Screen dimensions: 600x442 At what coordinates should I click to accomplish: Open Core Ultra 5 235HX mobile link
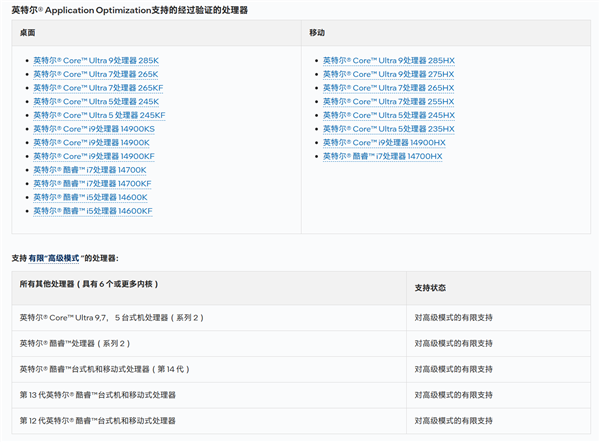(389, 129)
